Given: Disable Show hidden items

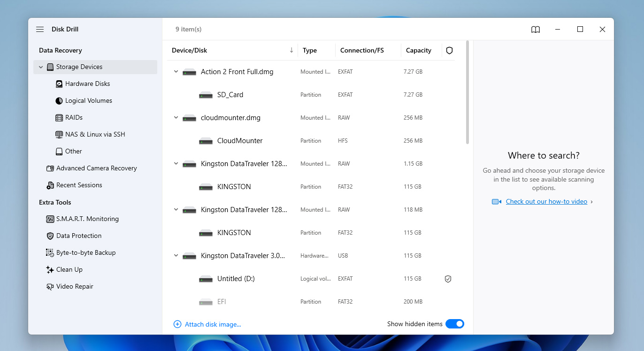Looking at the screenshot, I should point(454,324).
